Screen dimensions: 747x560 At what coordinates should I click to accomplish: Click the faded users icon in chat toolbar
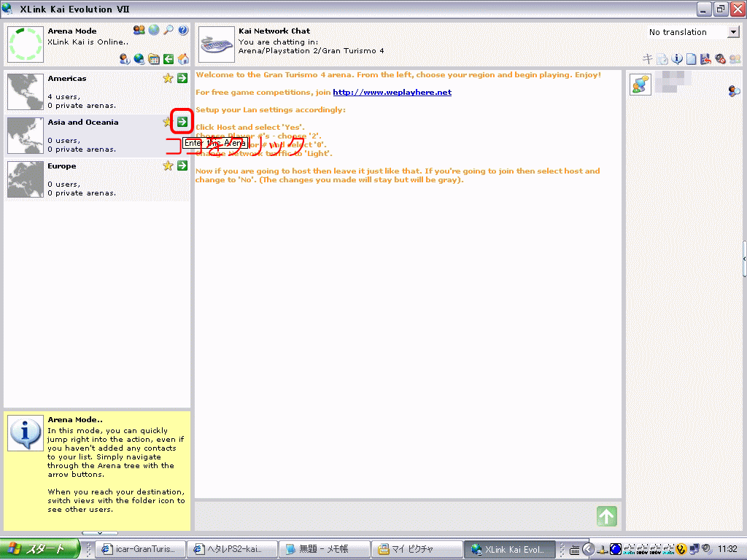(x=735, y=59)
